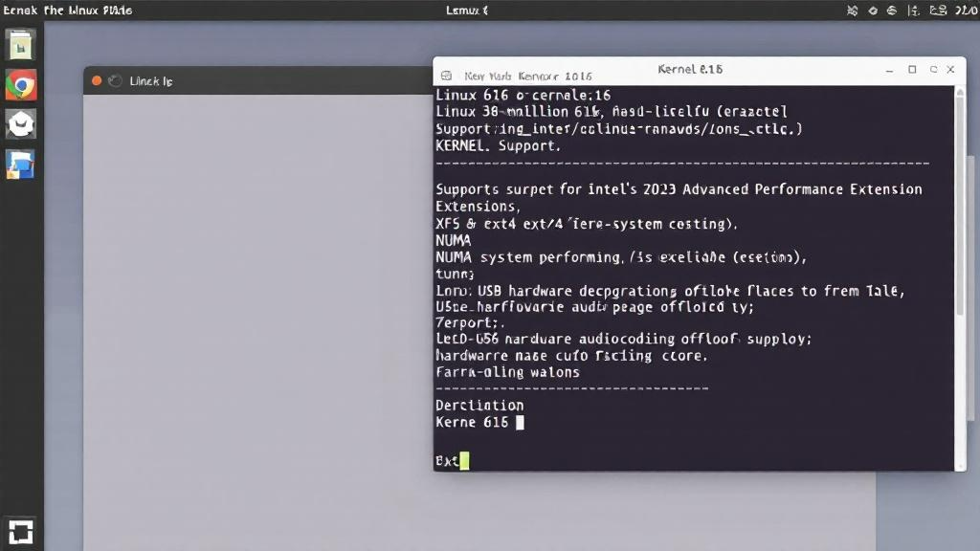The height and width of the screenshot is (551, 980).
Task: Open the first system tray icon
Action: pyautogui.click(x=852, y=10)
